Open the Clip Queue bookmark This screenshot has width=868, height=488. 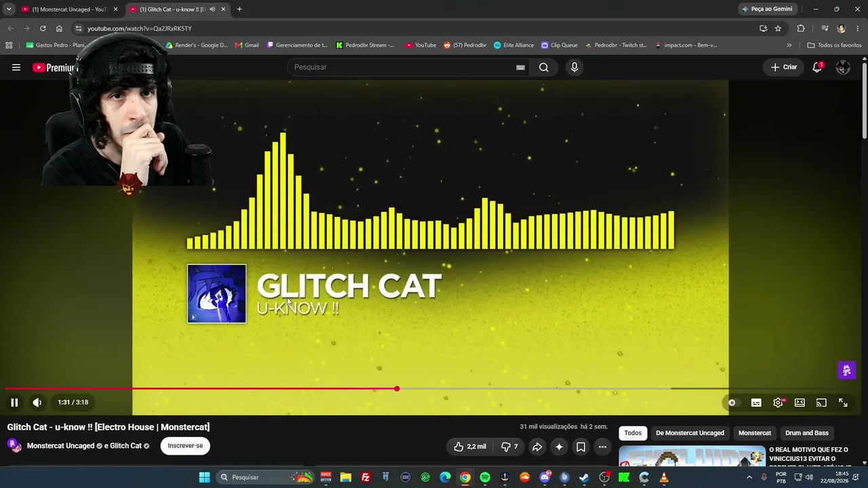point(559,45)
